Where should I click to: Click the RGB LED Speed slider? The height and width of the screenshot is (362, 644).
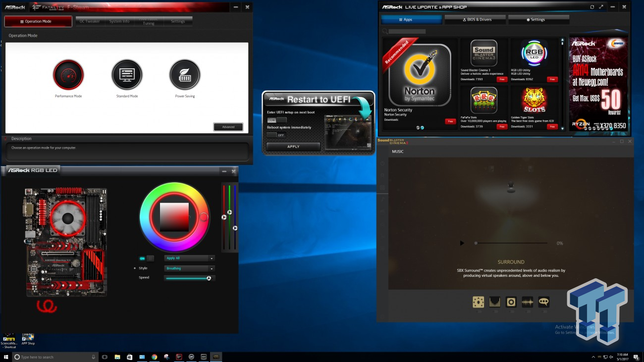pyautogui.click(x=189, y=278)
